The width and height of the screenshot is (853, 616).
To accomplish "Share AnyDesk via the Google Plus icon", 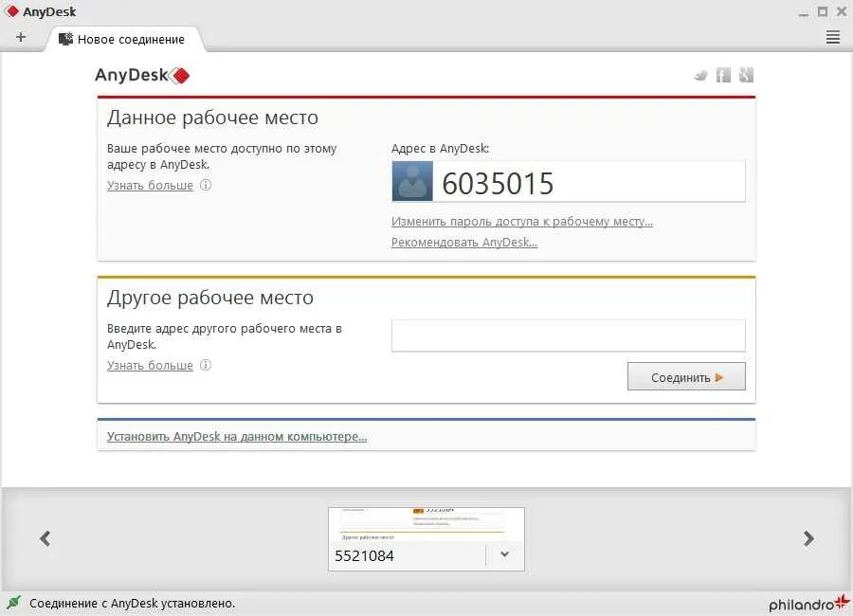I will tap(747, 75).
